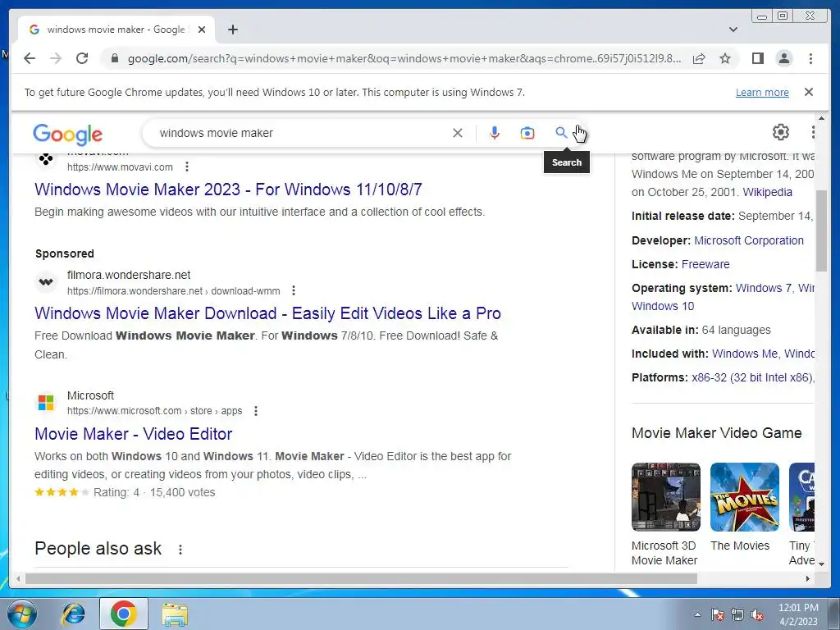Screen dimensions: 840x630
Task: Expand the tab search chevron
Action: click(x=733, y=30)
